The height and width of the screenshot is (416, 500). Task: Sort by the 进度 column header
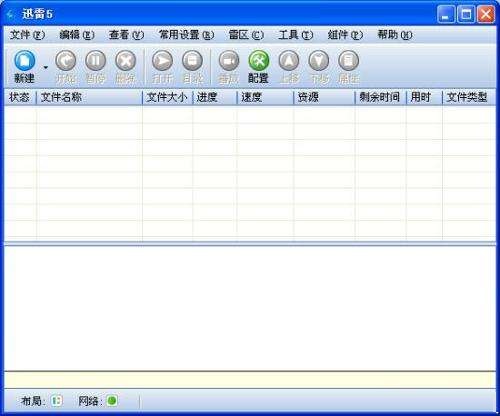(215, 97)
